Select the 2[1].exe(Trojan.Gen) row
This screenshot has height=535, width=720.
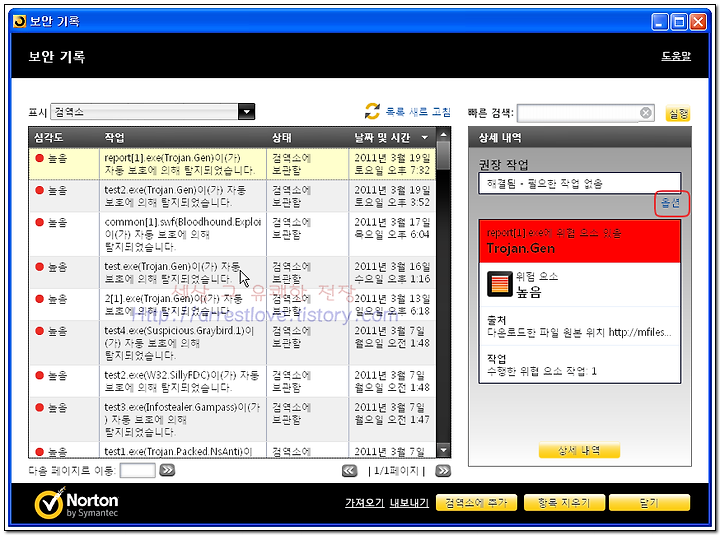click(x=232, y=305)
